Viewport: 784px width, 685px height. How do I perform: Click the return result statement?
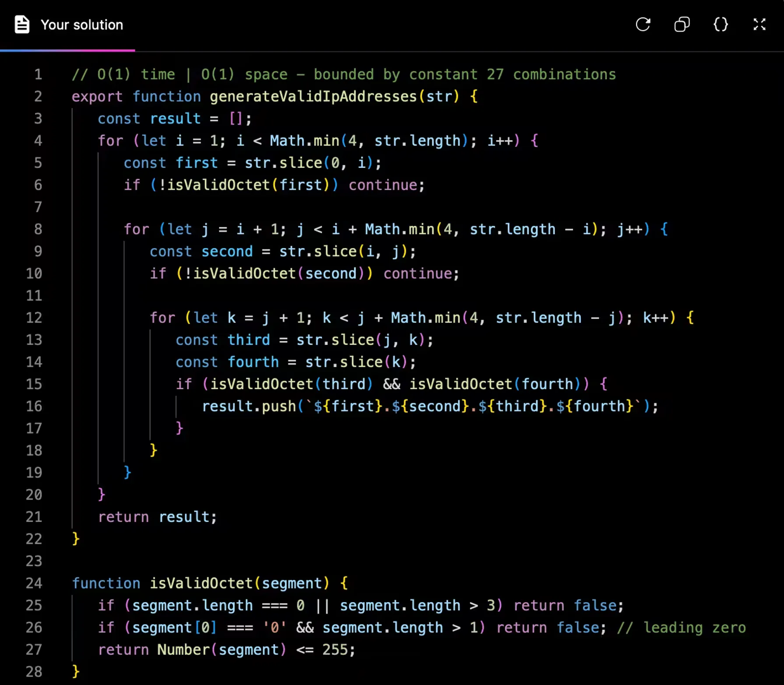click(157, 517)
